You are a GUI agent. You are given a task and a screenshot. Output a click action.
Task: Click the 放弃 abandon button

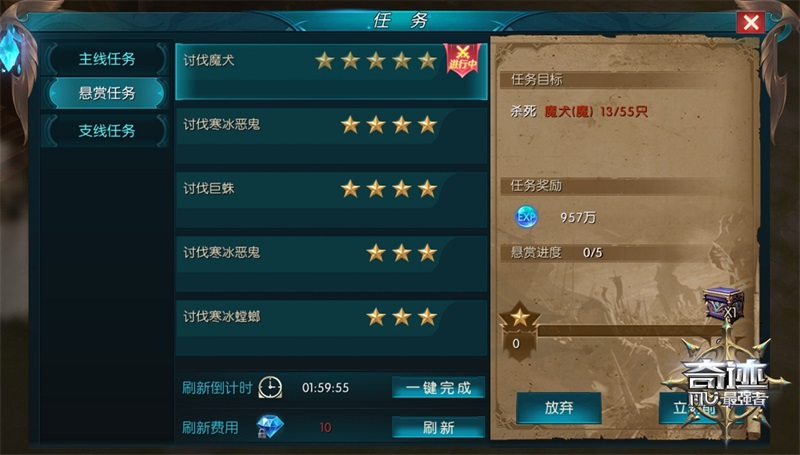[559, 408]
